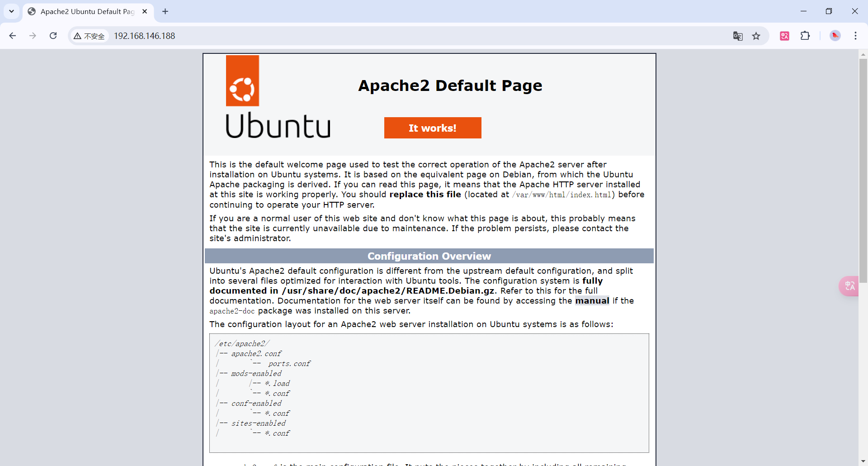Open the manual link

(592, 301)
